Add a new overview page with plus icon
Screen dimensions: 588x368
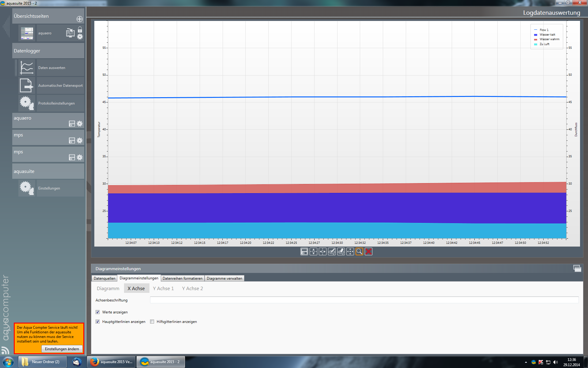pyautogui.click(x=80, y=19)
